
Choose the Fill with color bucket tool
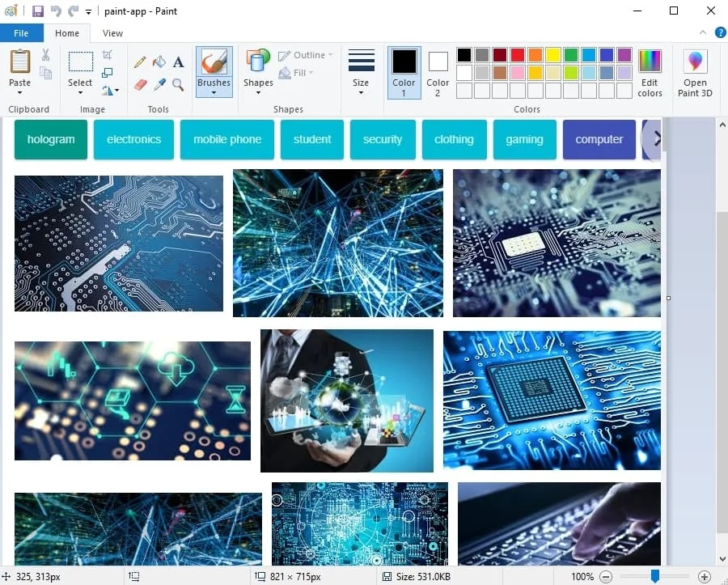pyautogui.click(x=159, y=61)
